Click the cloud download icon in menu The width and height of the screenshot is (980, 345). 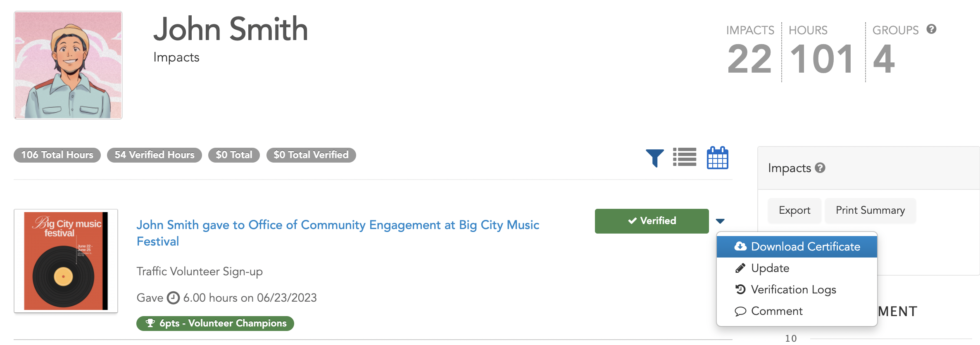[x=740, y=246]
